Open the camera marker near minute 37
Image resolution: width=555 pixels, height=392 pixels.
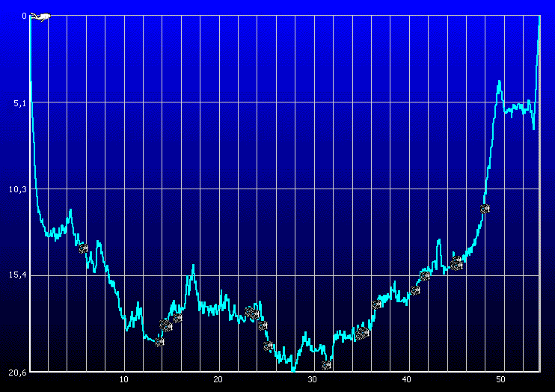coord(377,304)
